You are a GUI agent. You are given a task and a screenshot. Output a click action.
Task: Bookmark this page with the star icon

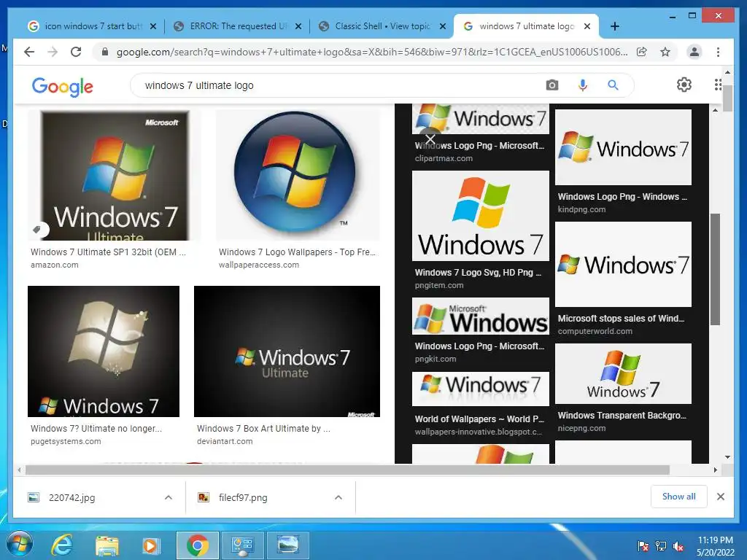665,52
